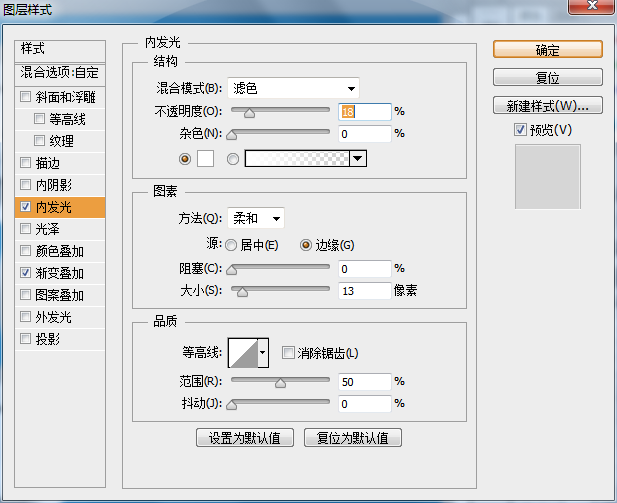Click 范围 slider handle

281,383
